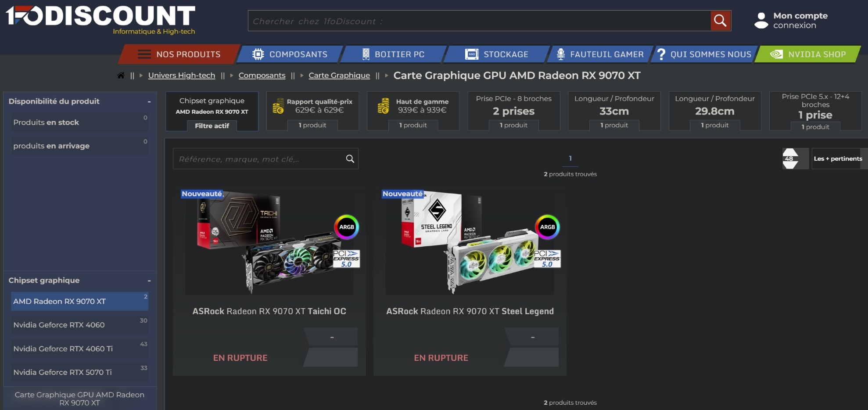Click the Mon compte user icon
This screenshot has height=410, width=868.
coord(761,20)
